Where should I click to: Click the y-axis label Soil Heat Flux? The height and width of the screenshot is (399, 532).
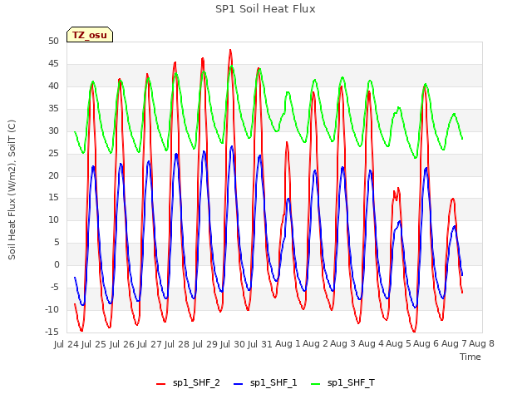(x=12, y=190)
